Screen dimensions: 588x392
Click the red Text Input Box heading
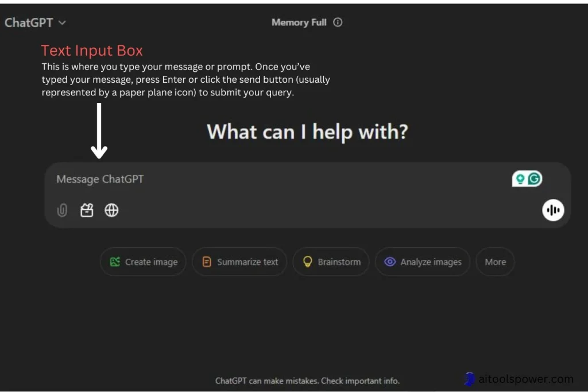[92, 51]
